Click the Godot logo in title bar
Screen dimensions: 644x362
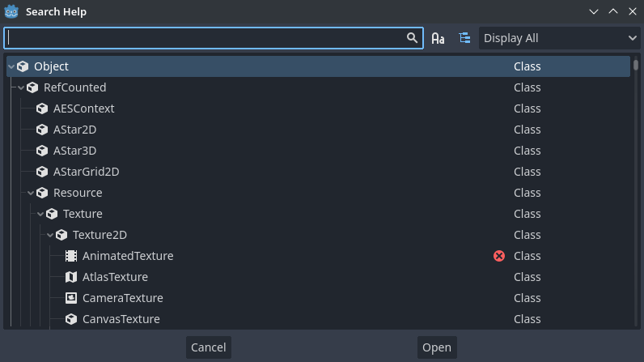pos(11,12)
